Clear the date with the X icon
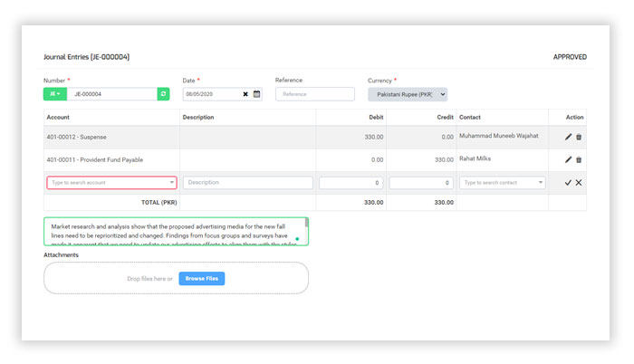Image resolution: width=634 pixels, height=364 pixels. (x=245, y=93)
